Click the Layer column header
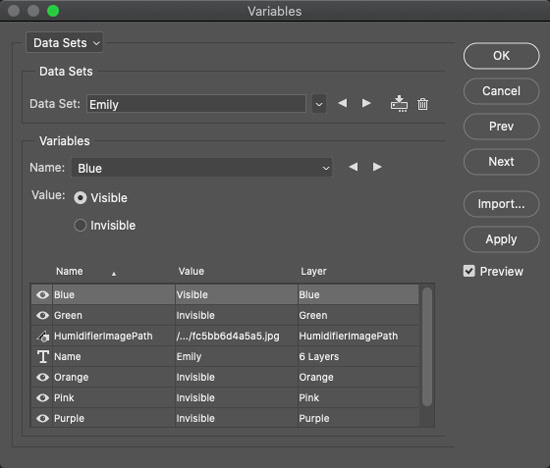The width and height of the screenshot is (550, 468). coord(313,272)
